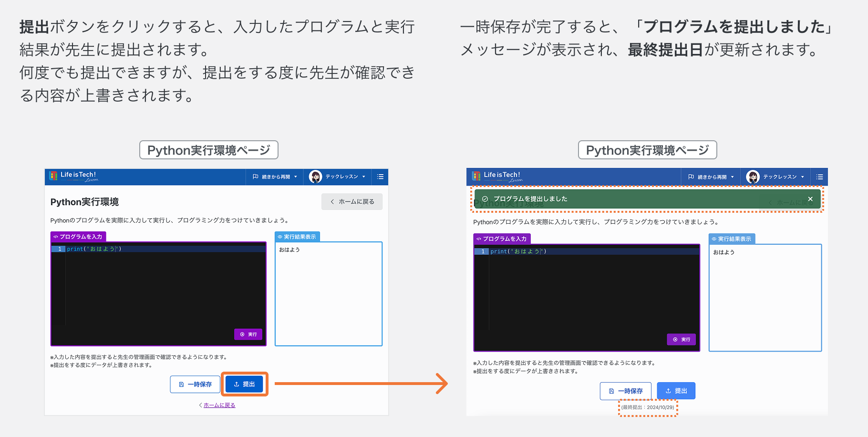Click user avatar icon in left screenshot header
868x437 pixels.
[x=315, y=177]
